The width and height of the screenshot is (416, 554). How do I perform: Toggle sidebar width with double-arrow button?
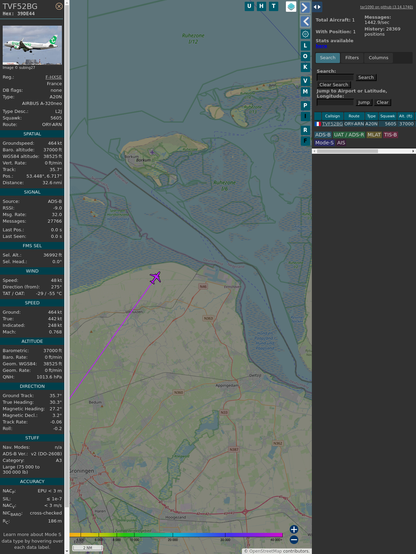coord(317,7)
